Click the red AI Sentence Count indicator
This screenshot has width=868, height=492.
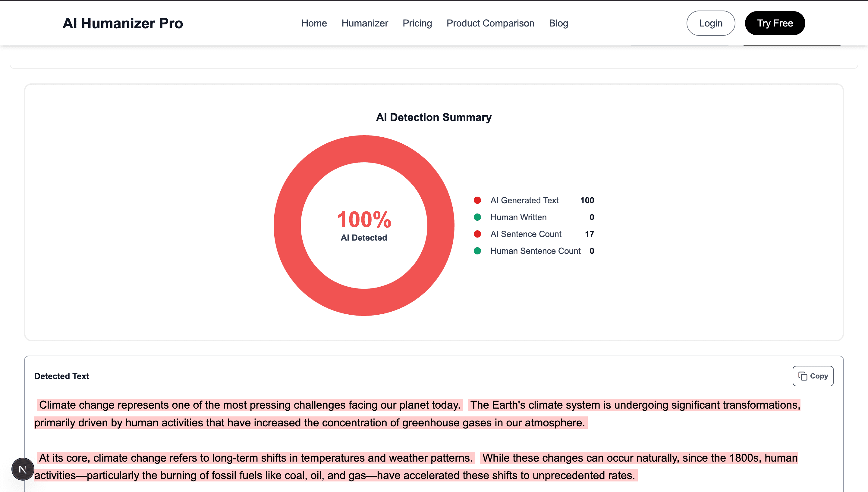[477, 234]
